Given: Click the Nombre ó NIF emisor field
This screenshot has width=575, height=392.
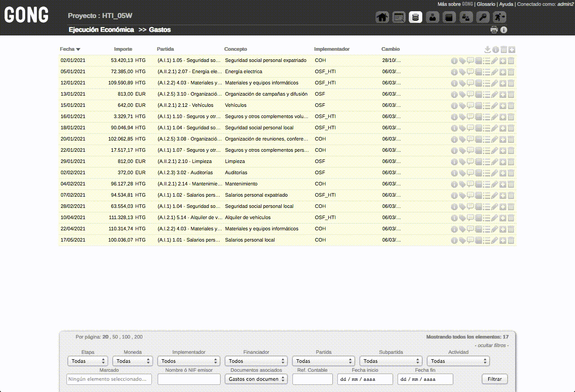Looking at the screenshot, I should click(189, 379).
